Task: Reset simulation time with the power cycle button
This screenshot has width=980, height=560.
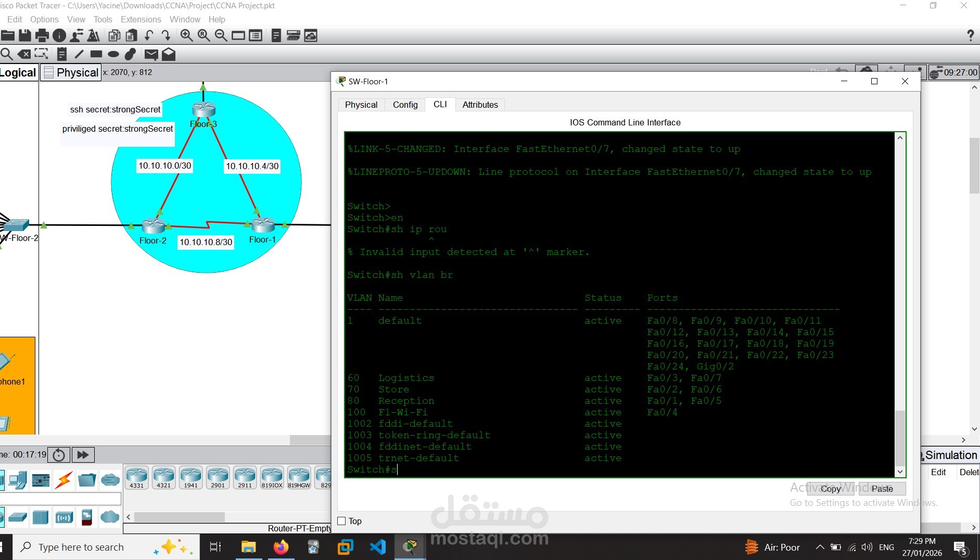Action: 59,455
